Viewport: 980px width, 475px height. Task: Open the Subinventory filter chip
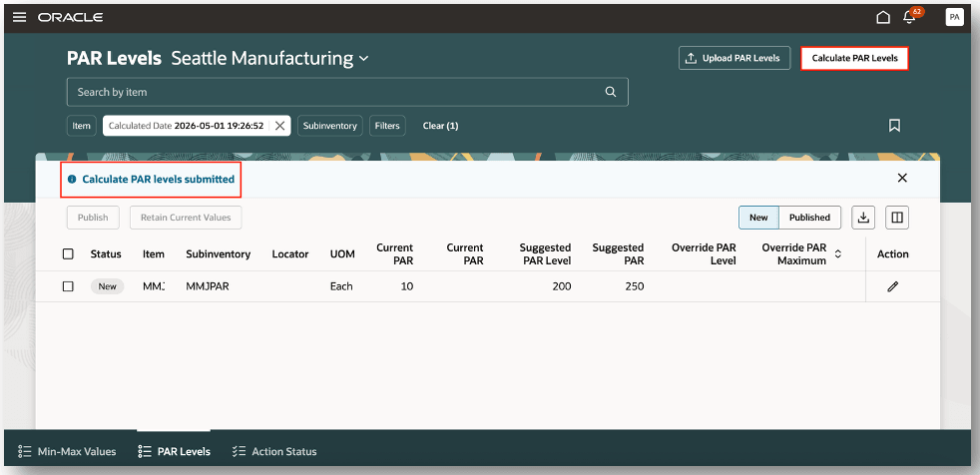330,126
